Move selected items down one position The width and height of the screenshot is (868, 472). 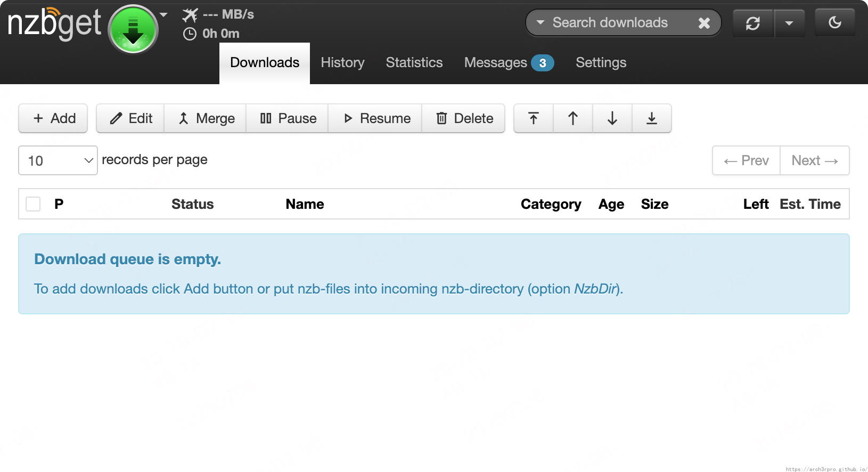612,118
